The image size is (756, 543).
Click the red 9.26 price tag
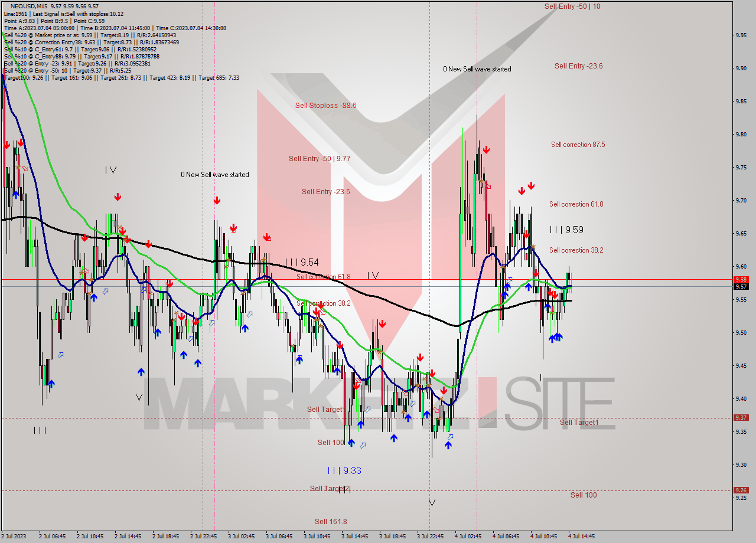pos(741,490)
